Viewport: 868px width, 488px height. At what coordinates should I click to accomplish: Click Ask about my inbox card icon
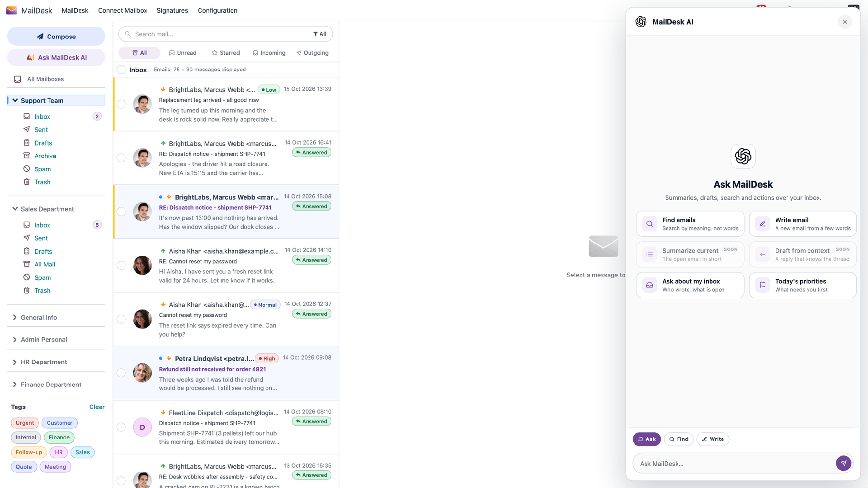[649, 285]
